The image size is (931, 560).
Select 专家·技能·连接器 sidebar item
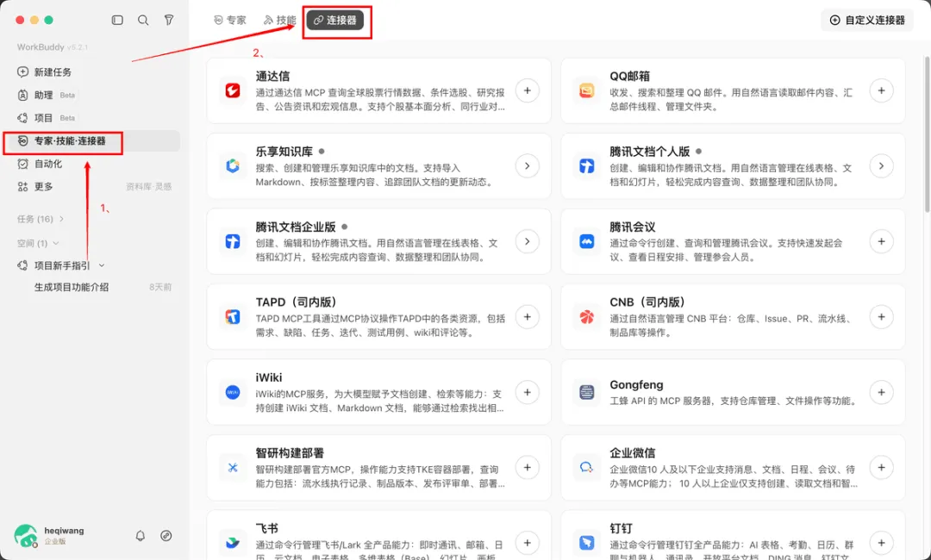92,140
